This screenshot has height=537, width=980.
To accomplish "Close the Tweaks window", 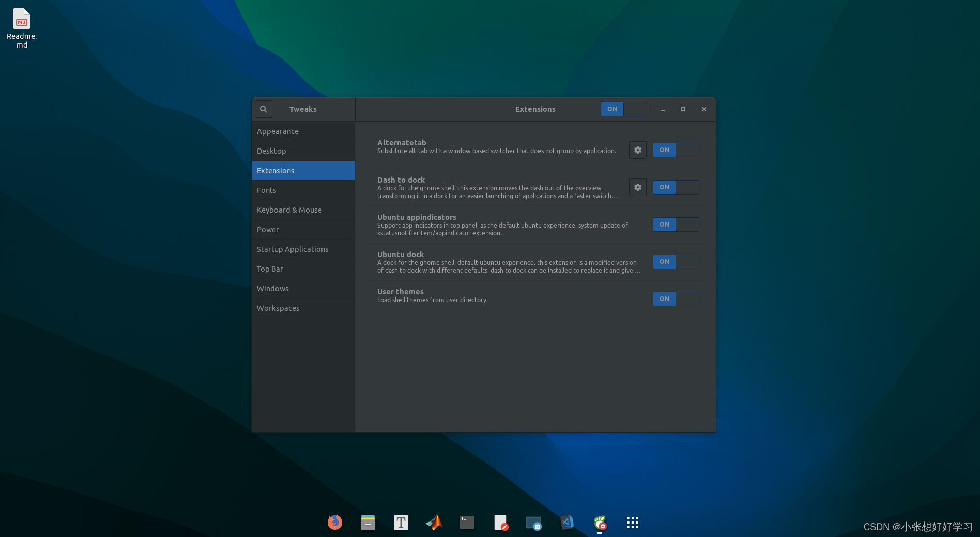I will point(704,109).
